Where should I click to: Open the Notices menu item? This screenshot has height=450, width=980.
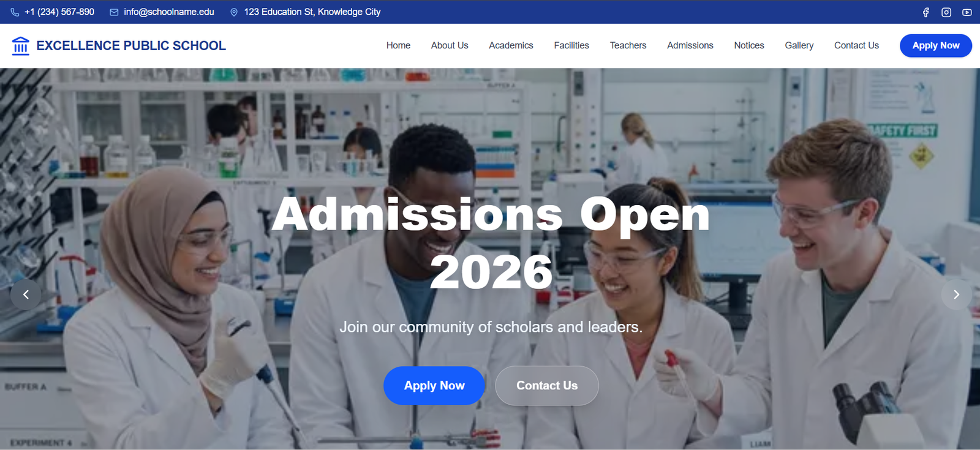click(749, 45)
